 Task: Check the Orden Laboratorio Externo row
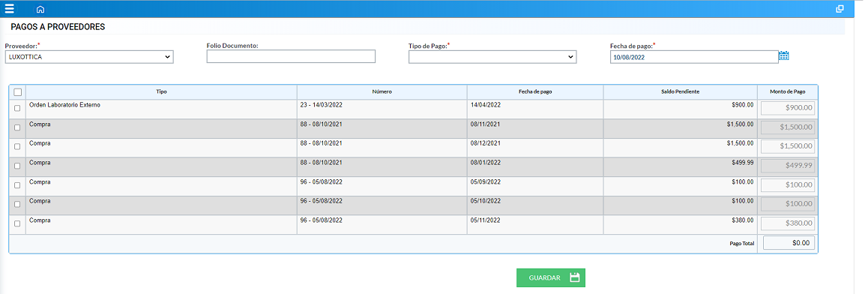tap(17, 108)
